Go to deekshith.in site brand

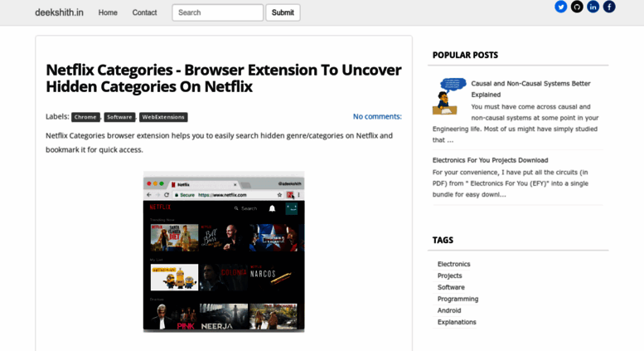59,12
